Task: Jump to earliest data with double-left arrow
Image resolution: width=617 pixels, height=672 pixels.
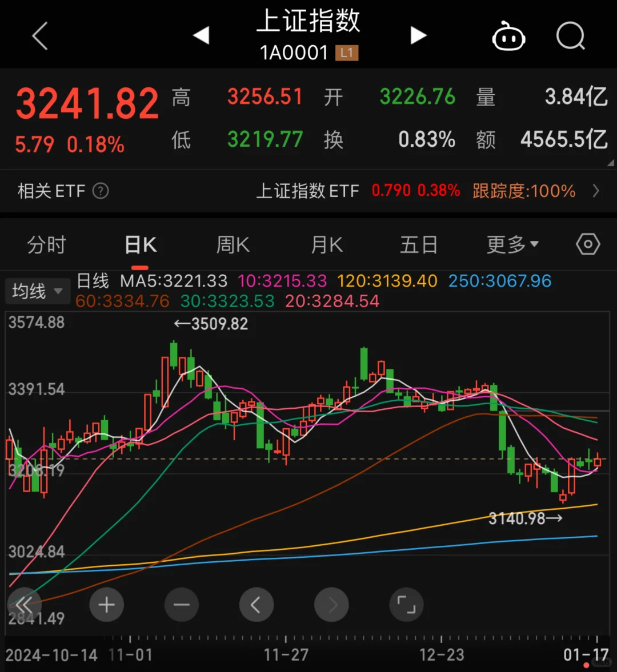Action: tap(25, 605)
